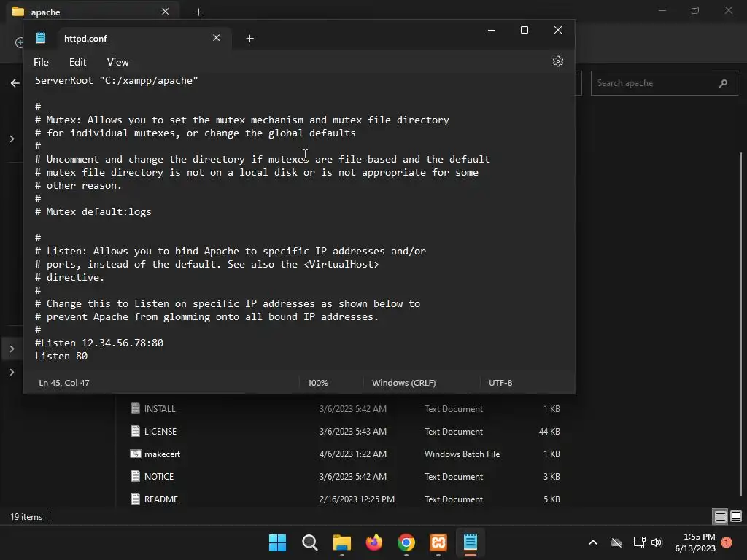Click the search magnifier in File Explorer

point(723,83)
